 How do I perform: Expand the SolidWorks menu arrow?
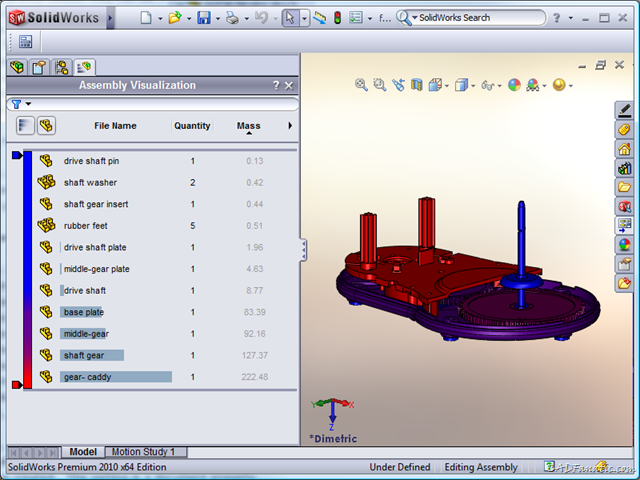coord(110,18)
